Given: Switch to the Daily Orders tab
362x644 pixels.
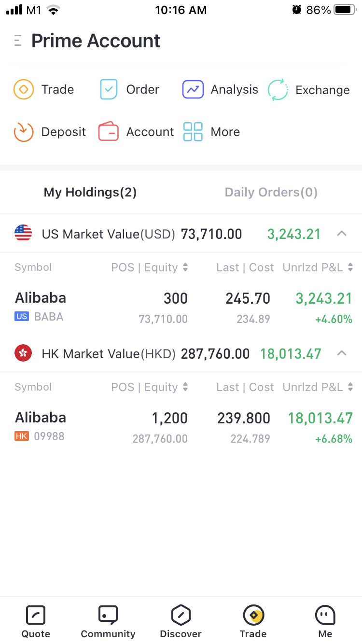Looking at the screenshot, I should point(271,193).
